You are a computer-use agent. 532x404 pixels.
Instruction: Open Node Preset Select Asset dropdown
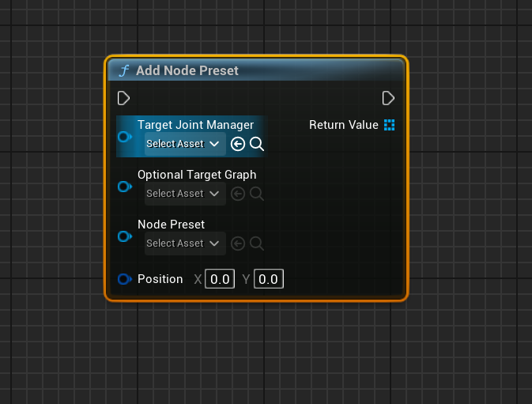184,244
